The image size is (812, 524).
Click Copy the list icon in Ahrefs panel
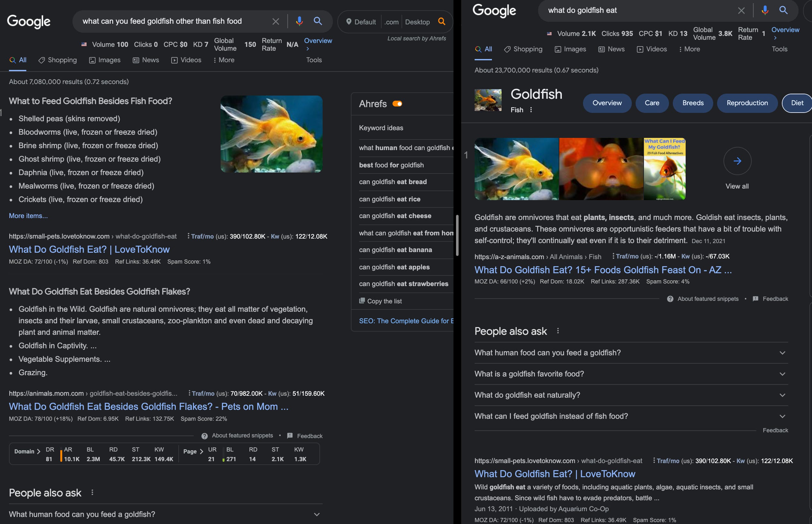point(362,301)
